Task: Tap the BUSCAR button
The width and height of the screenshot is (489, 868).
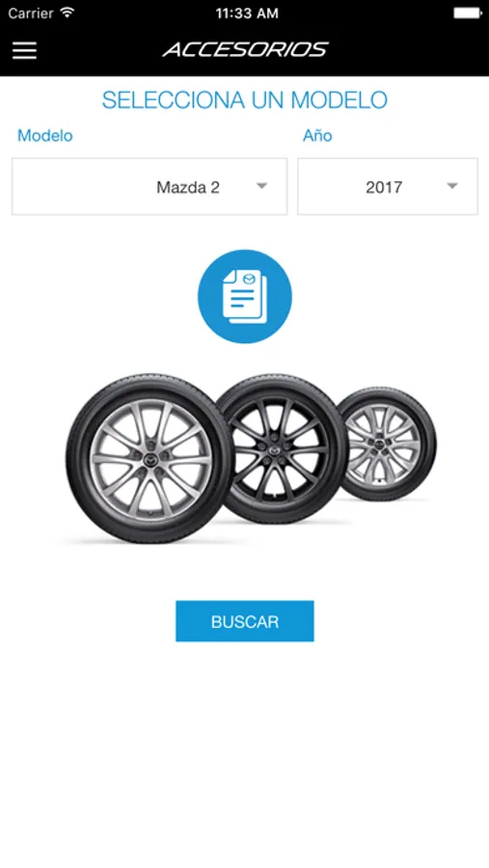Action: click(x=245, y=621)
